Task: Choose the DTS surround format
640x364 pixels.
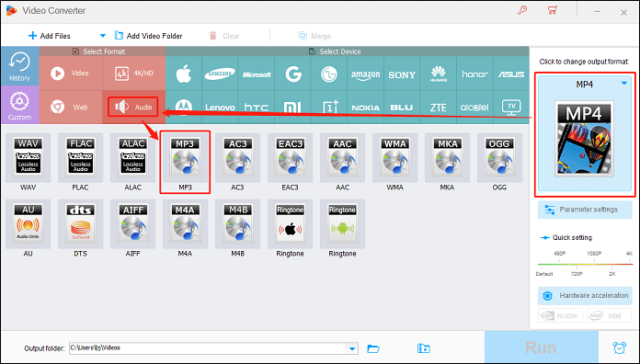Action: (x=80, y=223)
